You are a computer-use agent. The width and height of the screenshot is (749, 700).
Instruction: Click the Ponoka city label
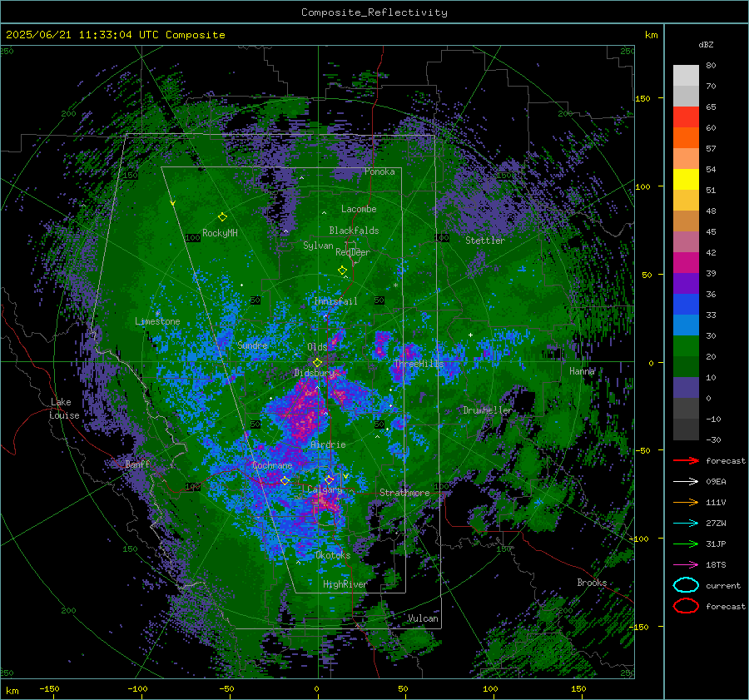pyautogui.click(x=379, y=171)
